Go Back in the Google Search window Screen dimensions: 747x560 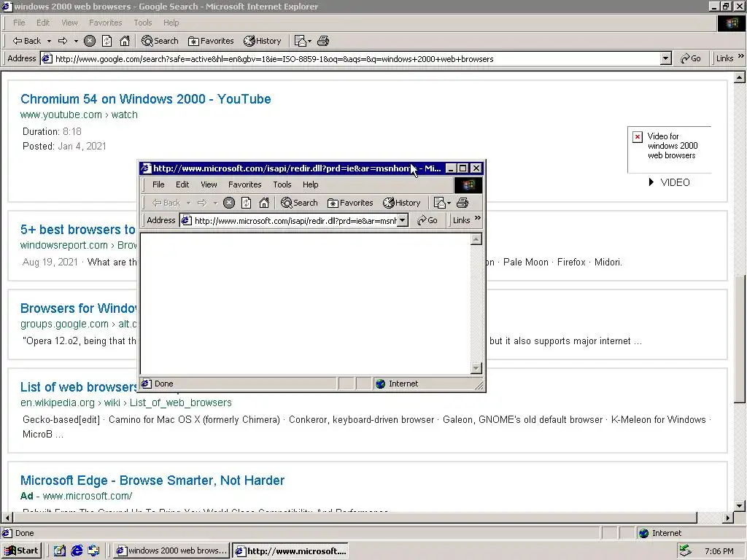pyautogui.click(x=27, y=41)
